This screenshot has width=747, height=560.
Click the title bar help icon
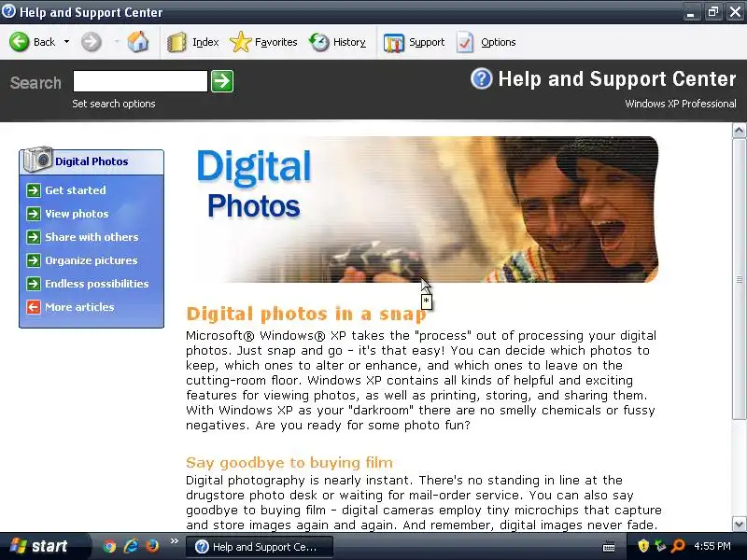click(x=8, y=11)
